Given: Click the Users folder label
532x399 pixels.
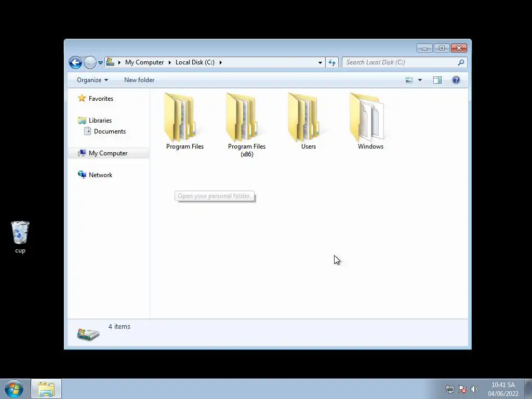Looking at the screenshot, I should click(309, 147).
